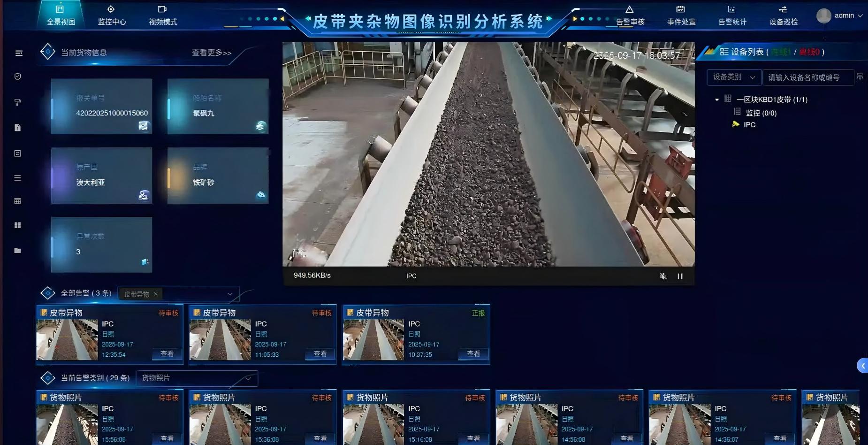Click the 品牌 card corner icon
Viewport: 868px width, 445px height.
click(260, 195)
